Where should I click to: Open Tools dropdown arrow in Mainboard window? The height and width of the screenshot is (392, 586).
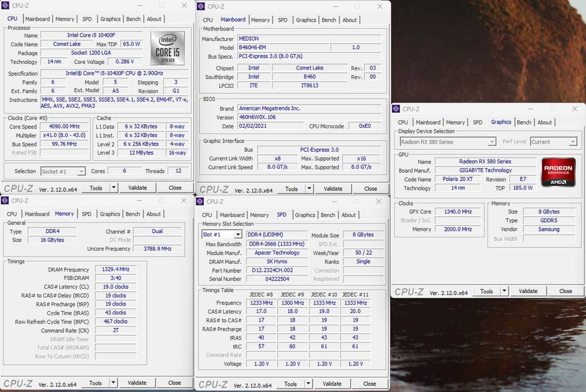(x=309, y=189)
